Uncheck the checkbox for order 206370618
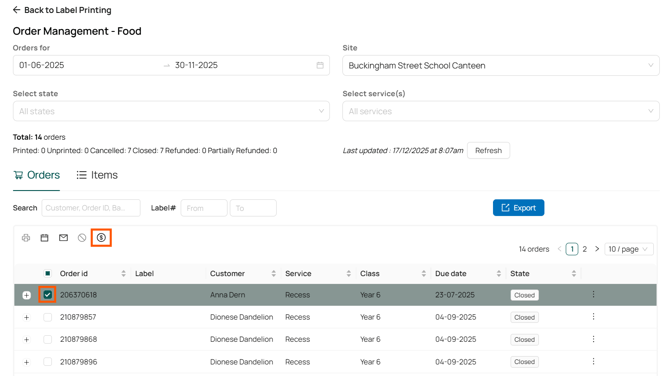This screenshot has width=670, height=376. click(47, 295)
